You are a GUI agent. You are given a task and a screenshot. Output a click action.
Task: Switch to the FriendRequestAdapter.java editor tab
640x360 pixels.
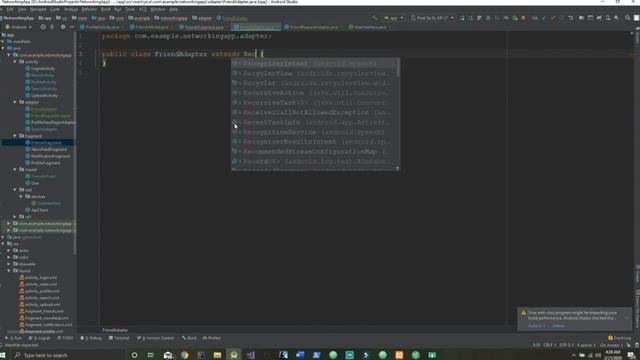(x=313, y=27)
